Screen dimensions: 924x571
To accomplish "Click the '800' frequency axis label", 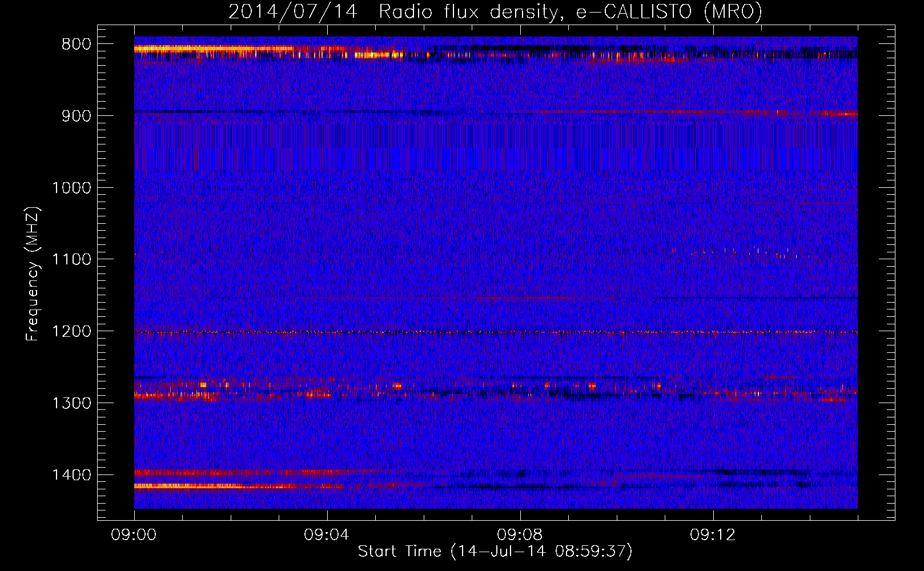I will click(x=77, y=45).
